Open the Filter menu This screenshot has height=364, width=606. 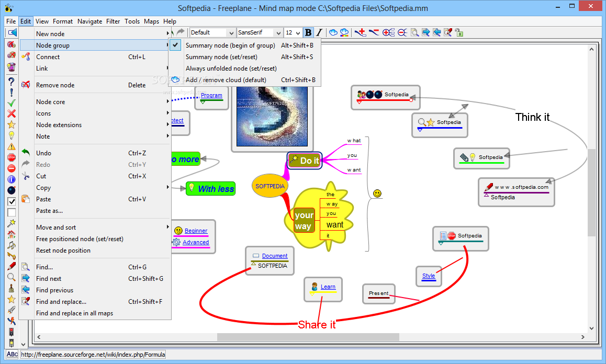[113, 21]
